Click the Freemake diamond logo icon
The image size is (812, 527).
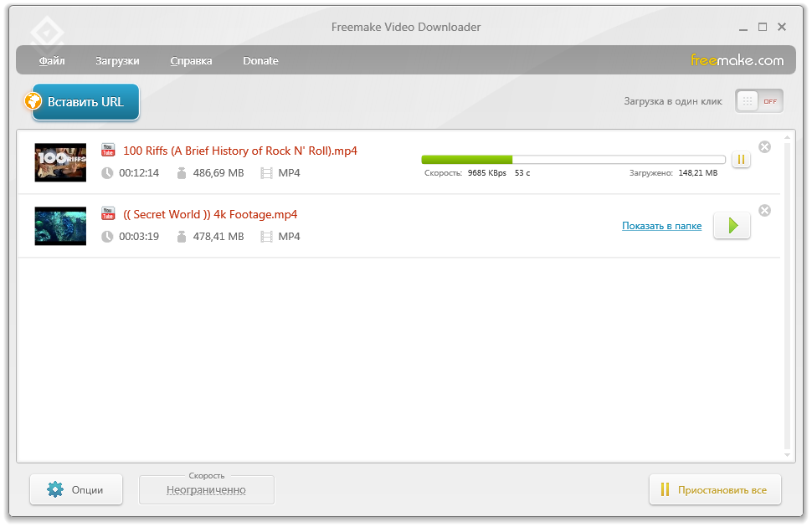point(47,33)
